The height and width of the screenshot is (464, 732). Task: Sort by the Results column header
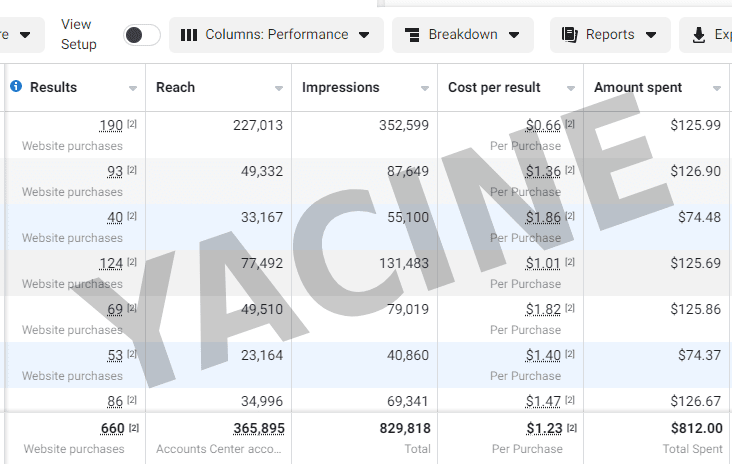53,87
